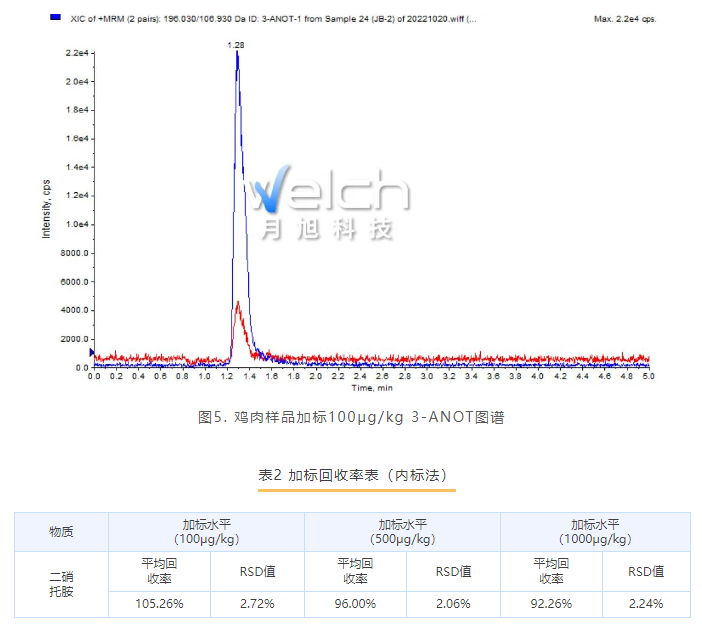702x625 pixels.
Task: Click the 5.0 tick on the time axis
Action: coord(648,378)
